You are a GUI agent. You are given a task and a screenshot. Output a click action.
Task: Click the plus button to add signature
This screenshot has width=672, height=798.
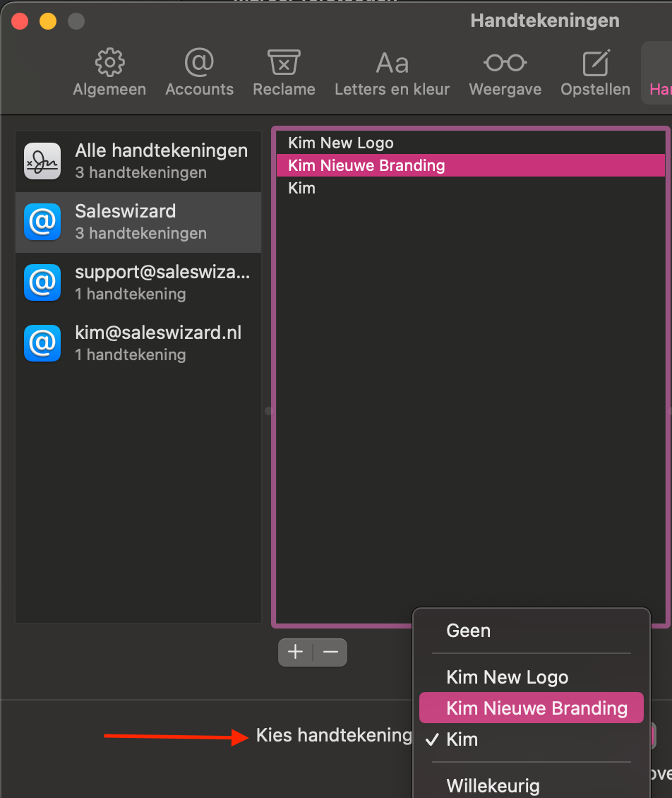click(x=295, y=652)
